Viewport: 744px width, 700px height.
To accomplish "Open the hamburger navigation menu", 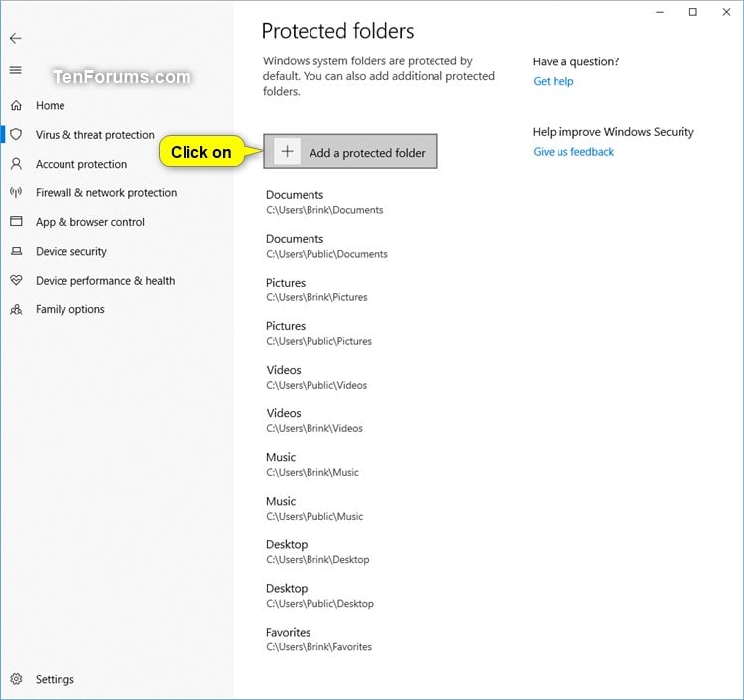I will [16, 70].
